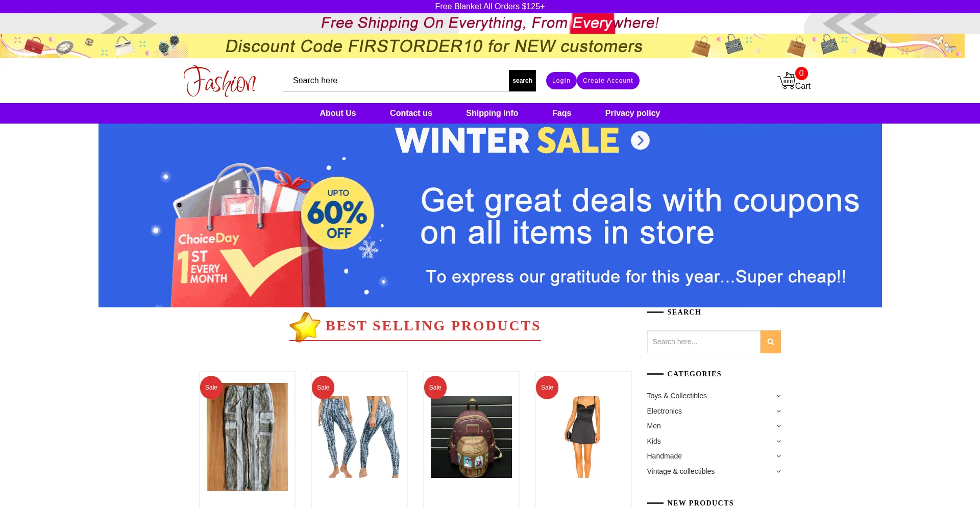
Task: Click the header Search here field
Action: (396, 81)
